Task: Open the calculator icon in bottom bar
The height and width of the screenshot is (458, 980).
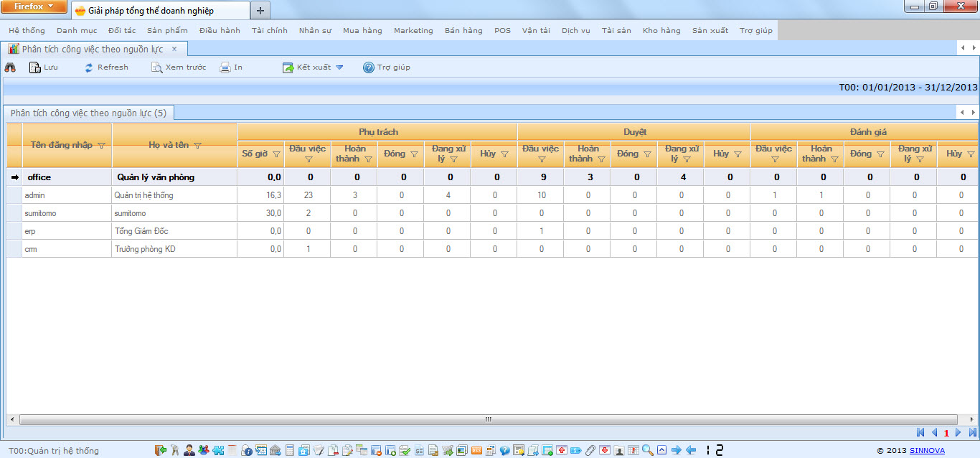Action: [290, 450]
